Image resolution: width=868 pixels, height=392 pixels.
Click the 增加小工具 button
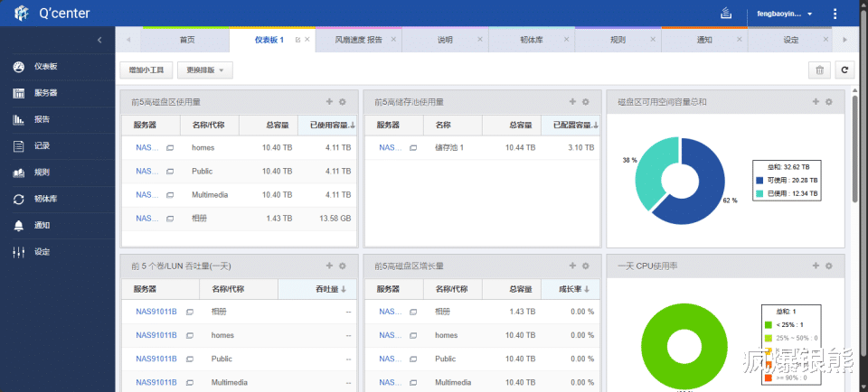(x=146, y=70)
